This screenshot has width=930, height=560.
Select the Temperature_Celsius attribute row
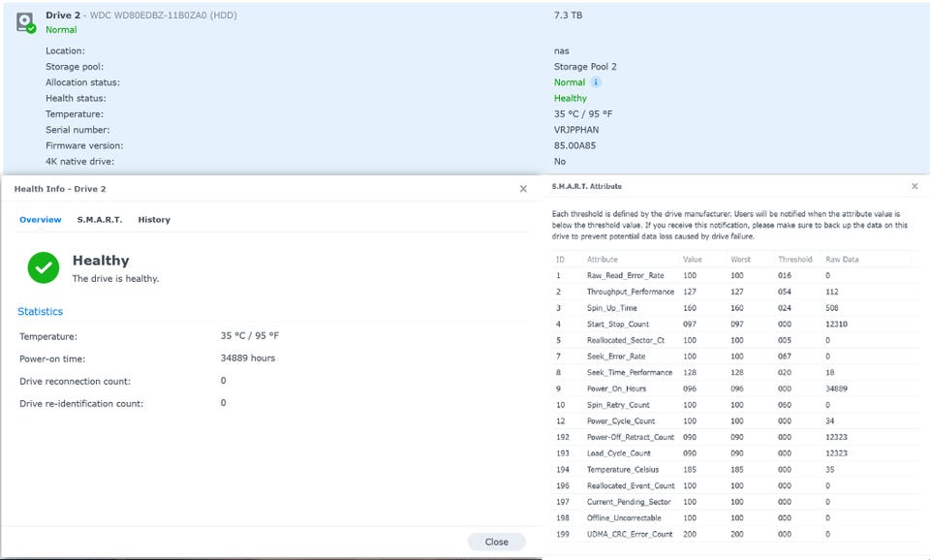pos(623,470)
